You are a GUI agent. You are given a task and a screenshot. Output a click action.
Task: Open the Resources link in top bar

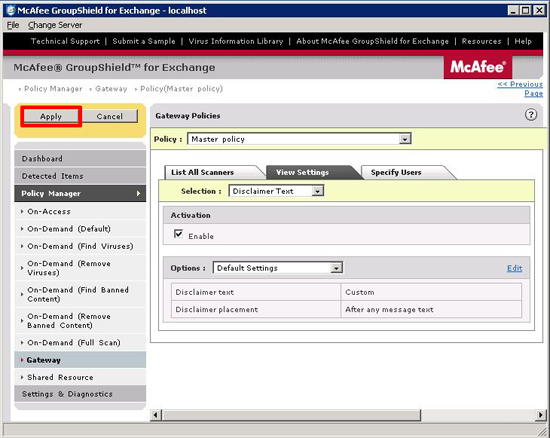coord(482,41)
